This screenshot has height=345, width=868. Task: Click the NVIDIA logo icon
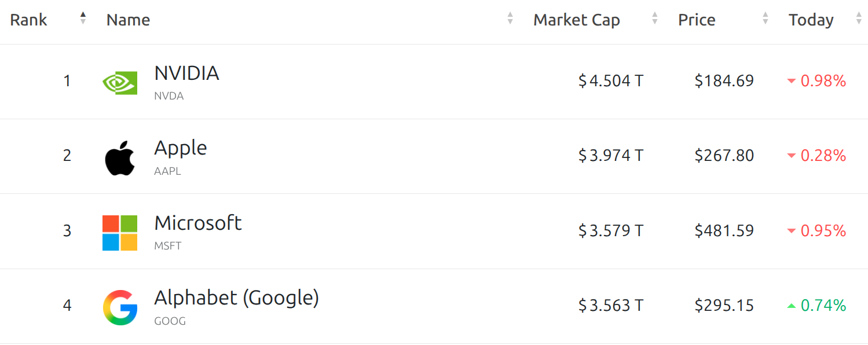(x=120, y=83)
